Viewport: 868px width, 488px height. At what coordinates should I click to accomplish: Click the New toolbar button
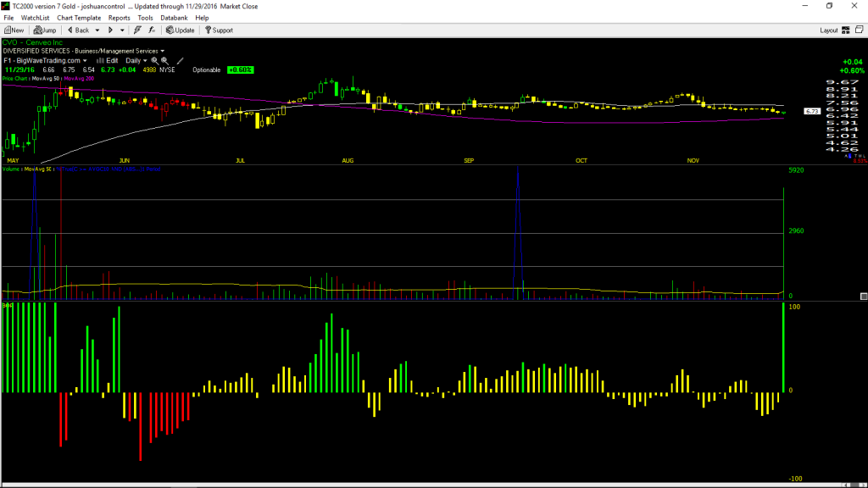click(14, 30)
